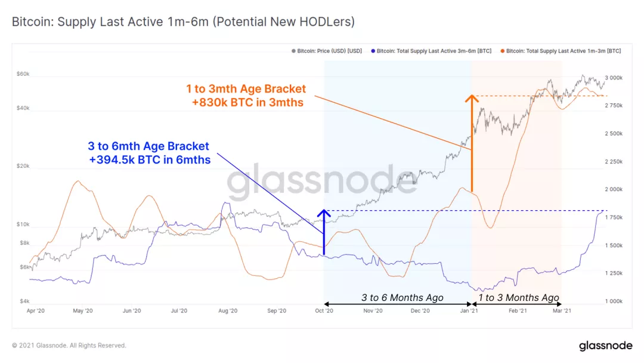The width and height of the screenshot is (644, 363).
Task: Click the blue 3m-6m legend dot
Action: [x=373, y=51]
